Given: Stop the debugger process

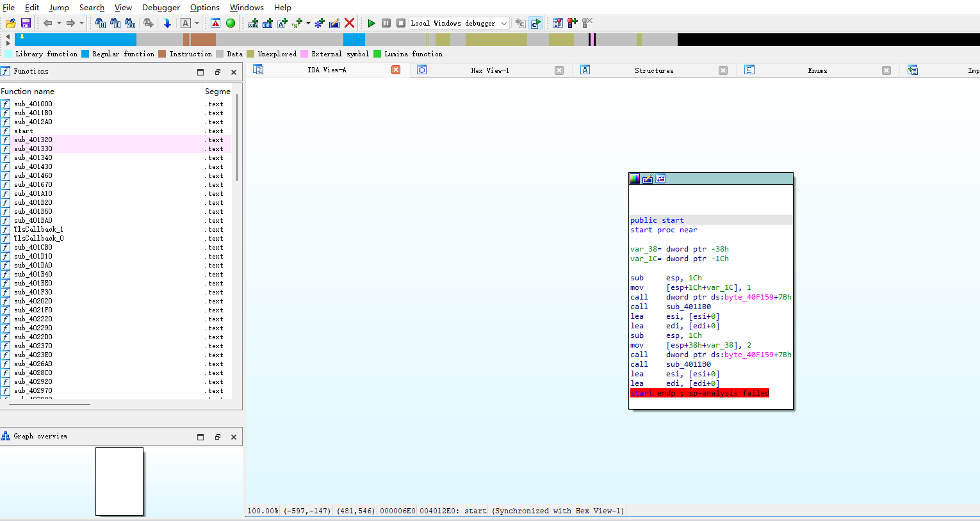Looking at the screenshot, I should click(x=401, y=23).
